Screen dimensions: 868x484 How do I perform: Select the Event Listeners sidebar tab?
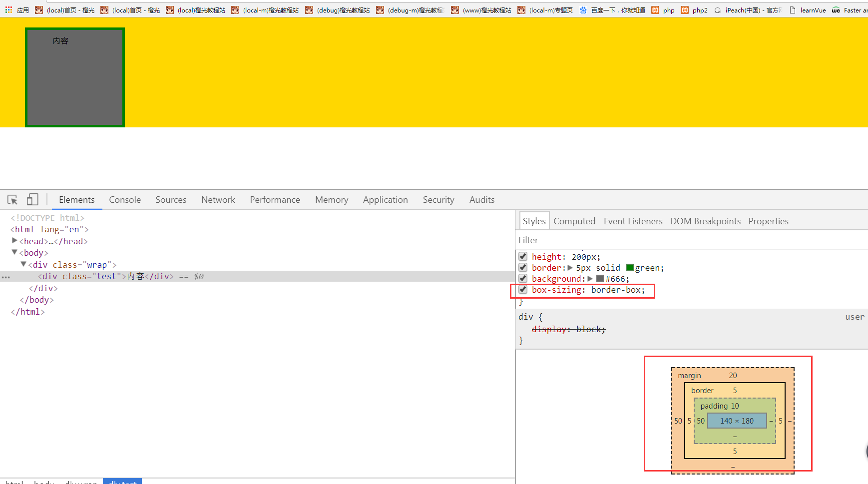[x=633, y=221]
